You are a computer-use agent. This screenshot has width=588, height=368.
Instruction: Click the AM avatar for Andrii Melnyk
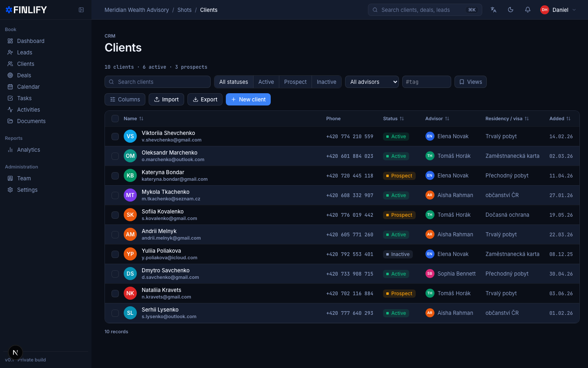point(130,234)
